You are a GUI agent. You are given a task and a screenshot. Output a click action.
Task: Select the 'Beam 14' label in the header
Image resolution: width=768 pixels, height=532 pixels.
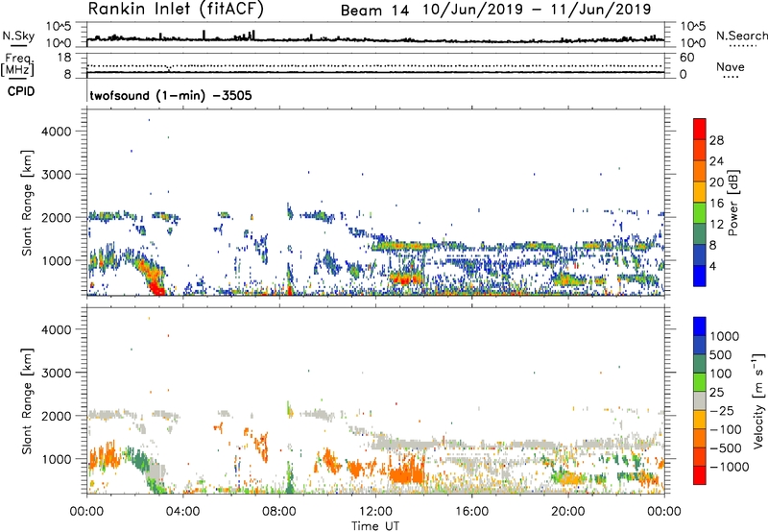click(374, 11)
